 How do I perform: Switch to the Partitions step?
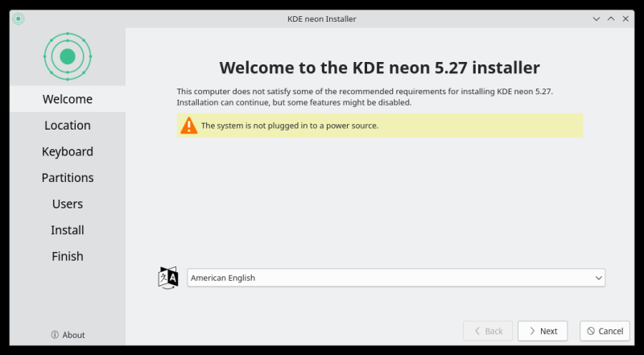(68, 178)
